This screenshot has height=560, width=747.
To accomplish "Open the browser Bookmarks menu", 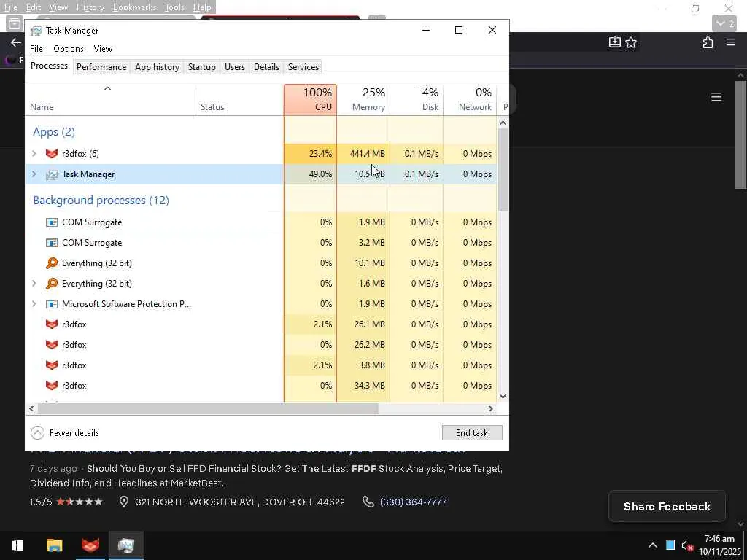I will pyautogui.click(x=134, y=7).
